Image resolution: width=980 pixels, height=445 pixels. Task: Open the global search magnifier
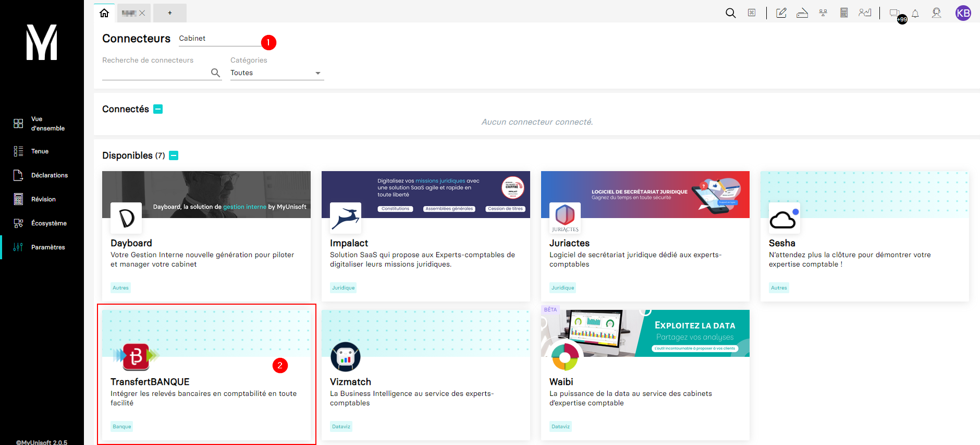click(731, 13)
